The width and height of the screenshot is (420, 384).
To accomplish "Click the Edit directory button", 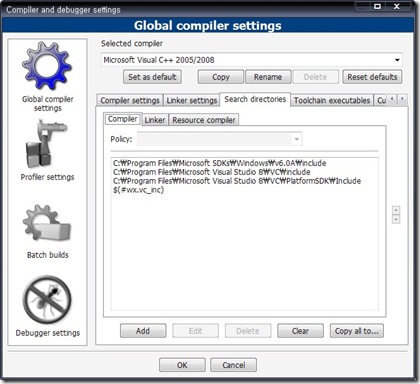I will [x=196, y=331].
